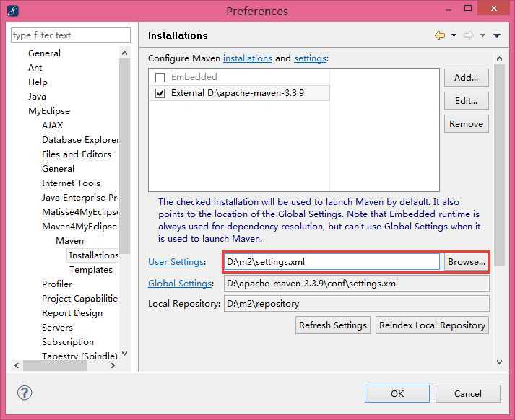This screenshot has width=515, height=420.
Task: Open the preferences view menu triangle
Action: coord(497,35)
